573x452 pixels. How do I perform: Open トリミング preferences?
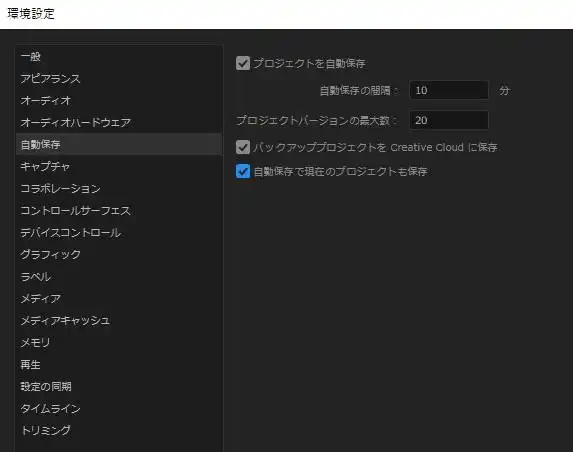(119, 430)
